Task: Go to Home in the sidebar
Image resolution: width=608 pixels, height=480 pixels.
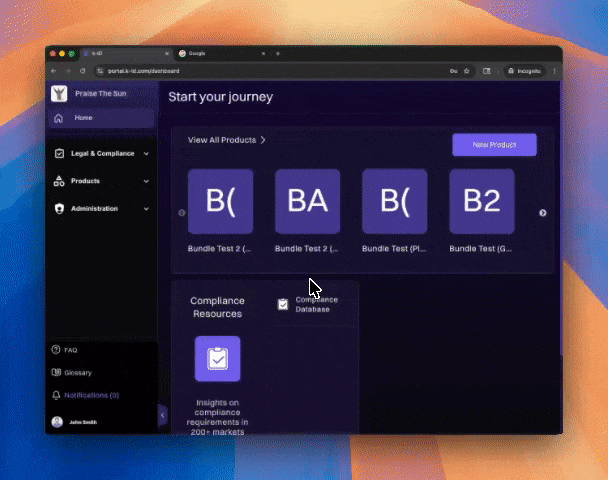Action: point(82,118)
